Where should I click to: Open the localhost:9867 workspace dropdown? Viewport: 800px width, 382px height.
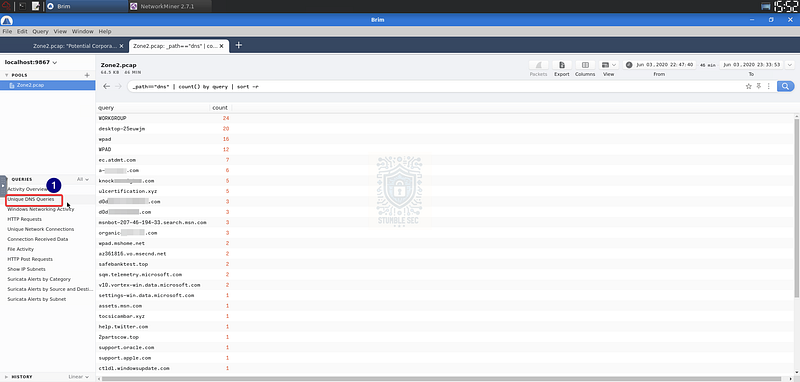coord(31,62)
